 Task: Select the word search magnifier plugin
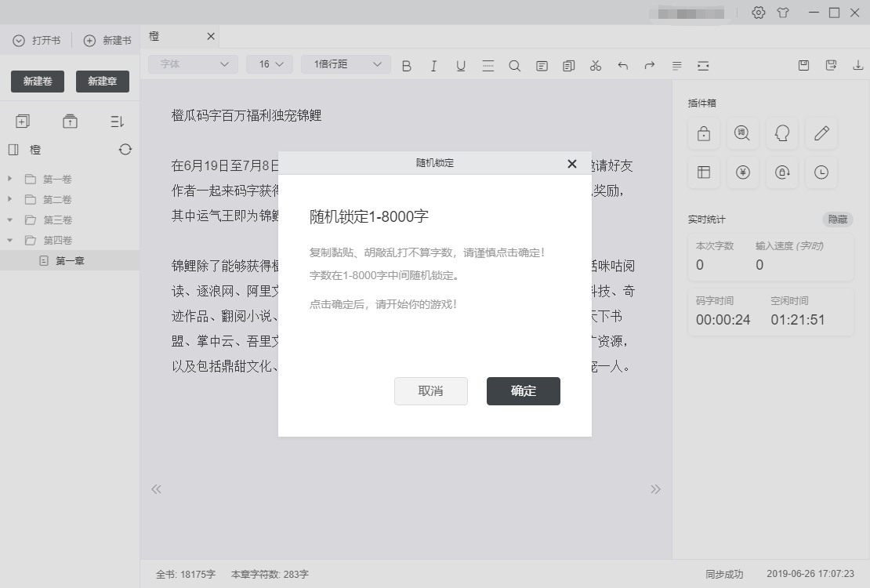point(742,134)
